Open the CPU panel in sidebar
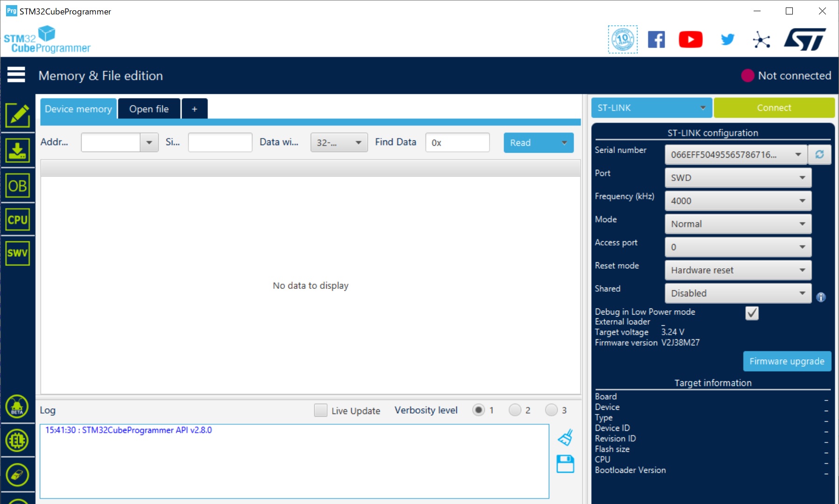The width and height of the screenshot is (839, 504). click(x=18, y=219)
